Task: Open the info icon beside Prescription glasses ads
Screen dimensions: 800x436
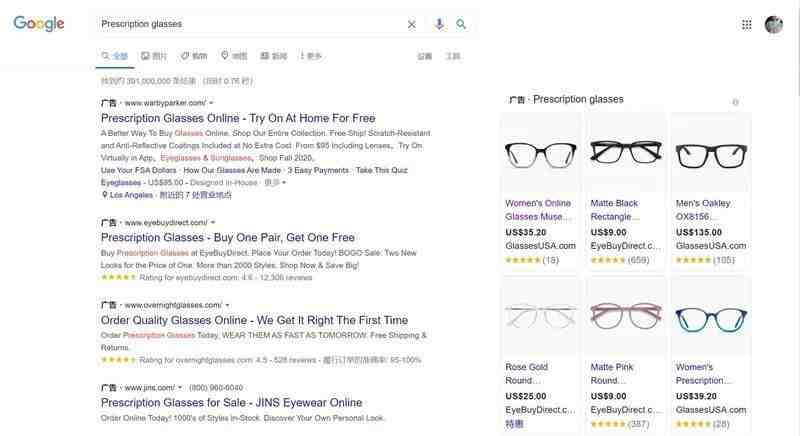Action: tap(735, 102)
